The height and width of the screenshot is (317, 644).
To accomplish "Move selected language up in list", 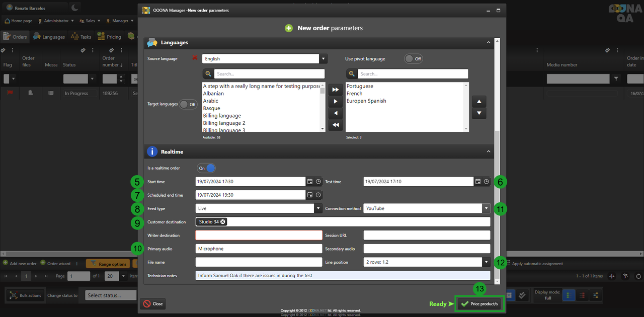I will [479, 102].
